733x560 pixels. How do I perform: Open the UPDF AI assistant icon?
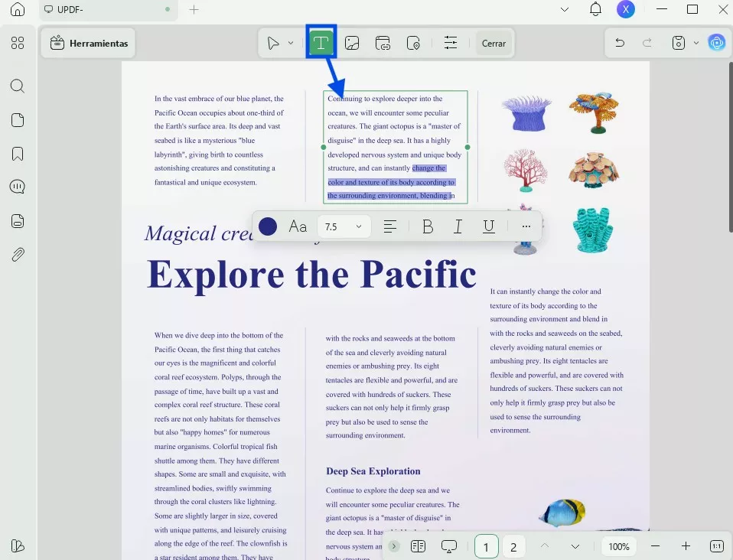pyautogui.click(x=717, y=43)
